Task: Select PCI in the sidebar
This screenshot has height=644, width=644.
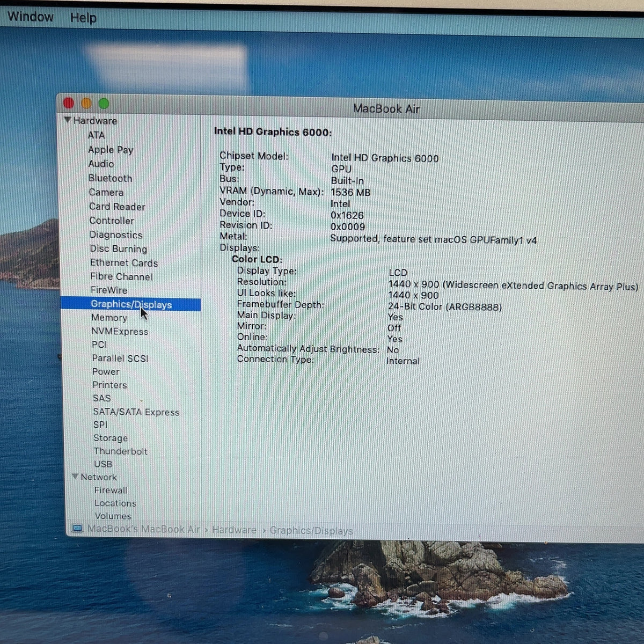Action: (x=99, y=345)
